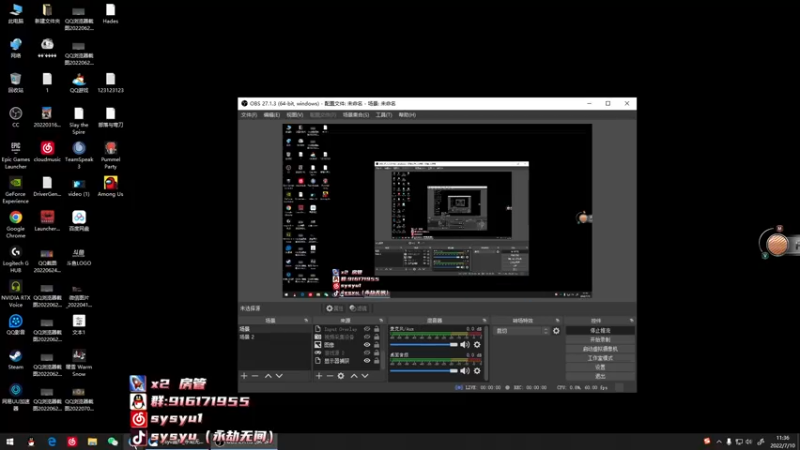The width and height of the screenshot is (800, 450).
Task: Click 启动虚拟摄像机 virtual camera button
Action: coord(600,349)
